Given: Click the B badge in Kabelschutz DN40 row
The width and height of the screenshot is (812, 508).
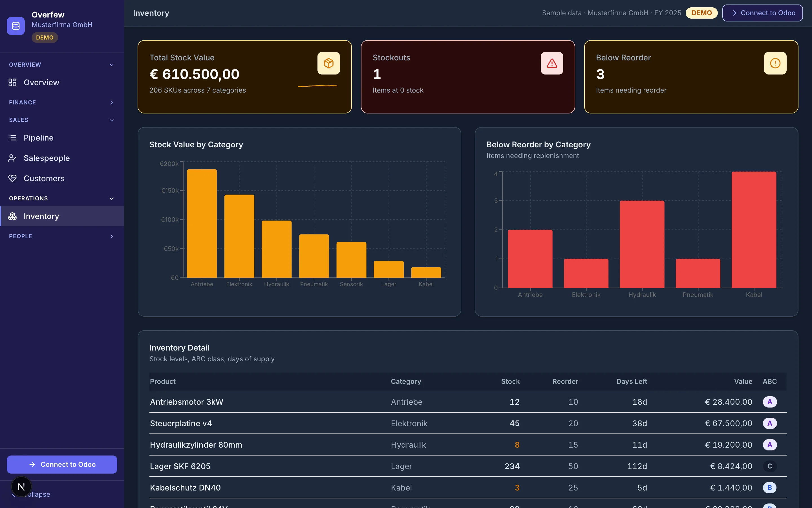Looking at the screenshot, I should tap(770, 487).
